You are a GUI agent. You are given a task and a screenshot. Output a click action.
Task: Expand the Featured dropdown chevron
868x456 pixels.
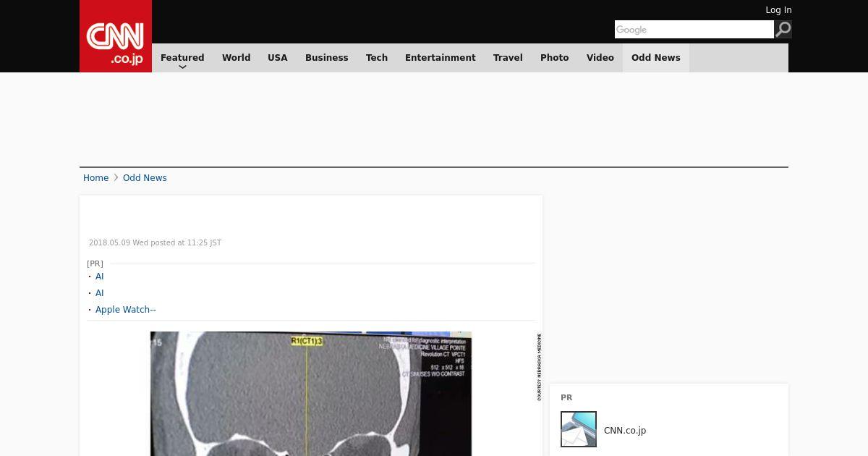pos(182,67)
